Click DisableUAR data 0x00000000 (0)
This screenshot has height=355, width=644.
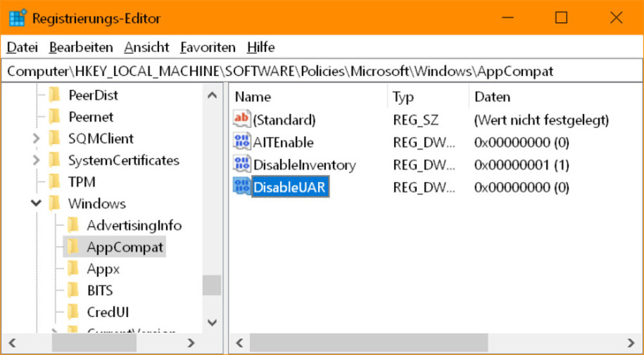coord(522,188)
